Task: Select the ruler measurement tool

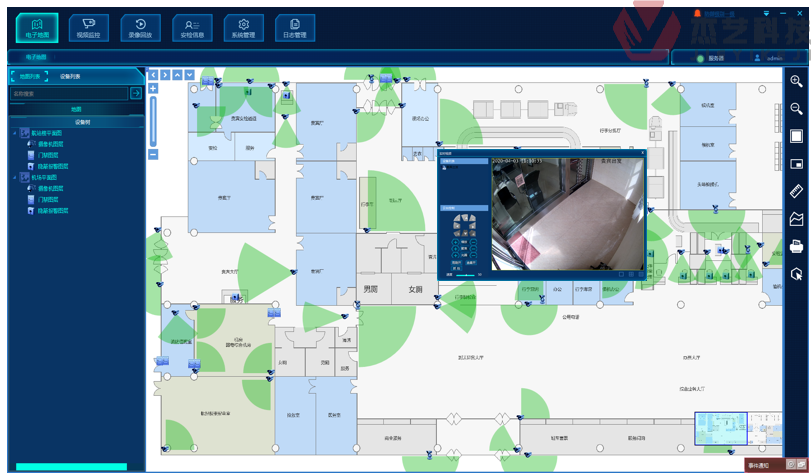Action: click(x=796, y=191)
